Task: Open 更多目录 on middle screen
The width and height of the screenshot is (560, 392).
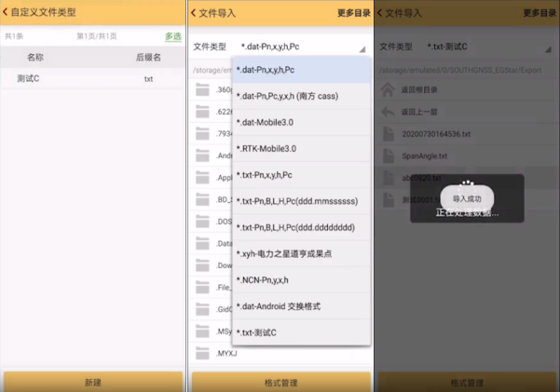Action: [354, 13]
